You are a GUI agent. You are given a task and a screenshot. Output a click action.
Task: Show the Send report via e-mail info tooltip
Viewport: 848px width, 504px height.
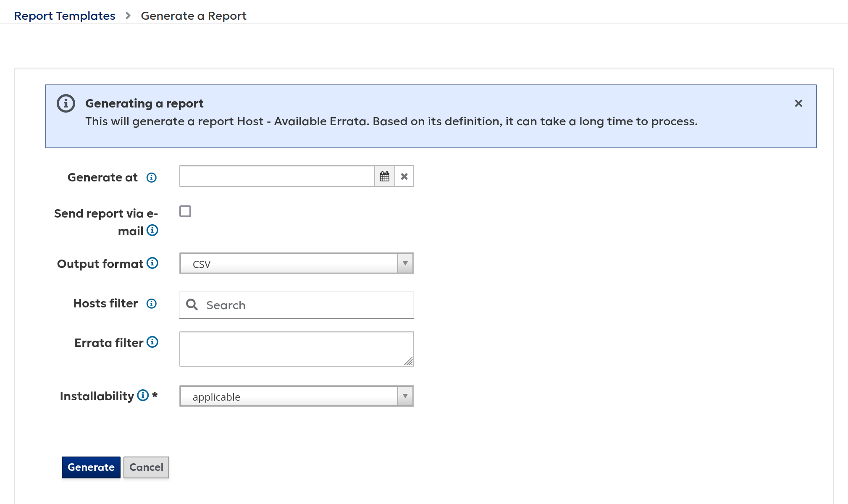click(153, 230)
